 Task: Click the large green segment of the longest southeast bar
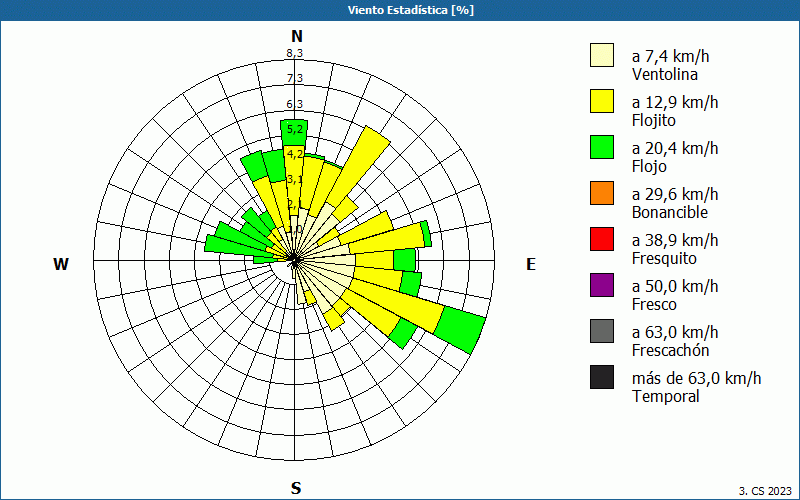[459, 329]
